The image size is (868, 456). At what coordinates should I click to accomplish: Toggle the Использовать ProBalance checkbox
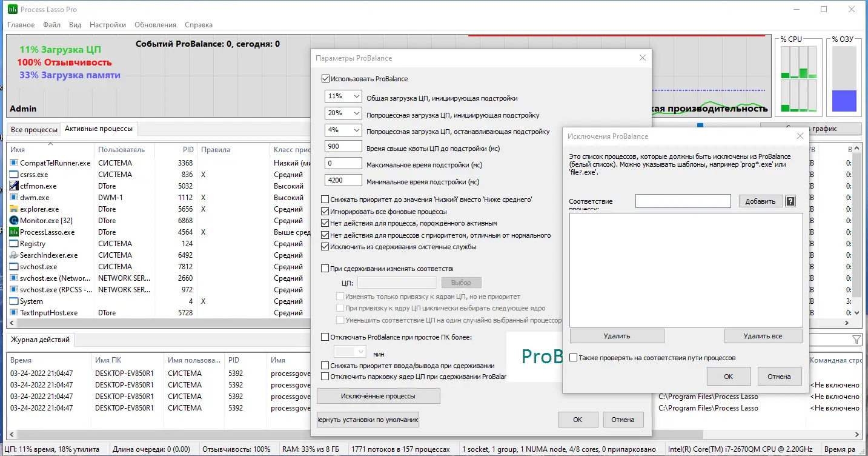(x=325, y=79)
